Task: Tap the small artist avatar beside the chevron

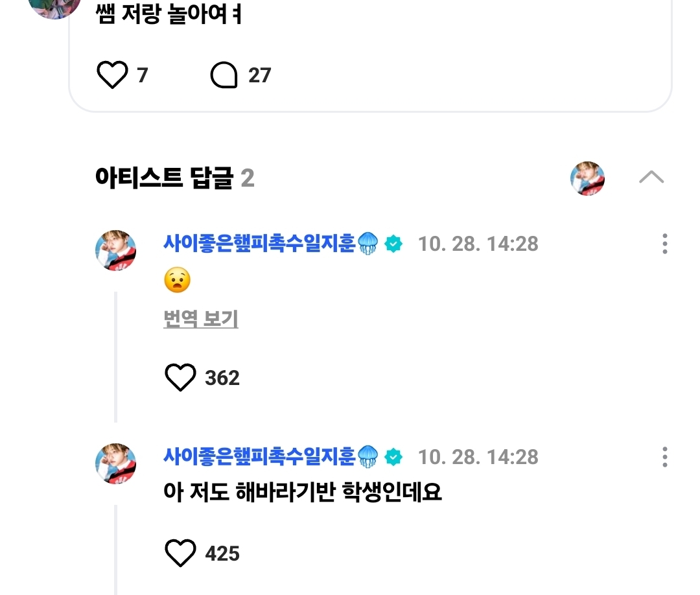Action: click(x=587, y=178)
